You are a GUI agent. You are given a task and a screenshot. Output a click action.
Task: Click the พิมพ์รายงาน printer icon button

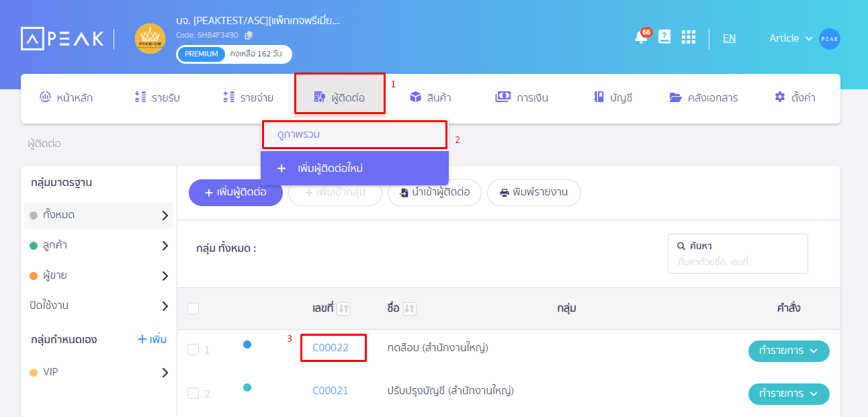click(x=533, y=193)
